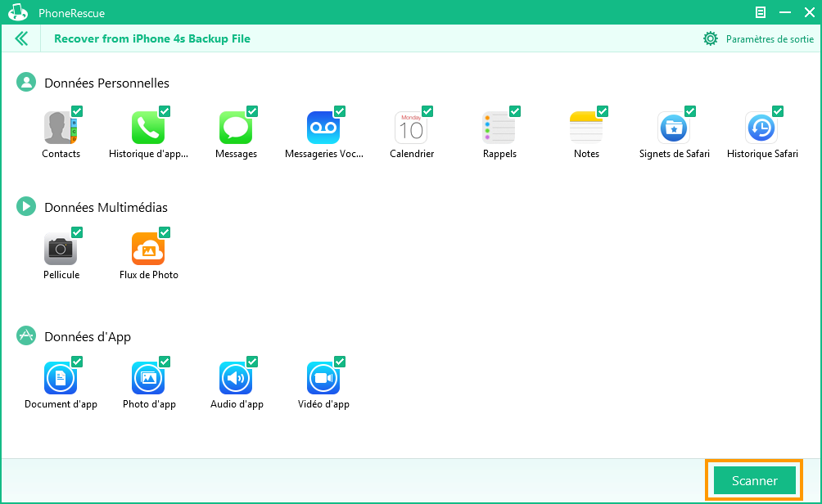The height and width of the screenshot is (504, 822).
Task: Uncheck the Historique Safari checkbox
Action: click(x=778, y=111)
